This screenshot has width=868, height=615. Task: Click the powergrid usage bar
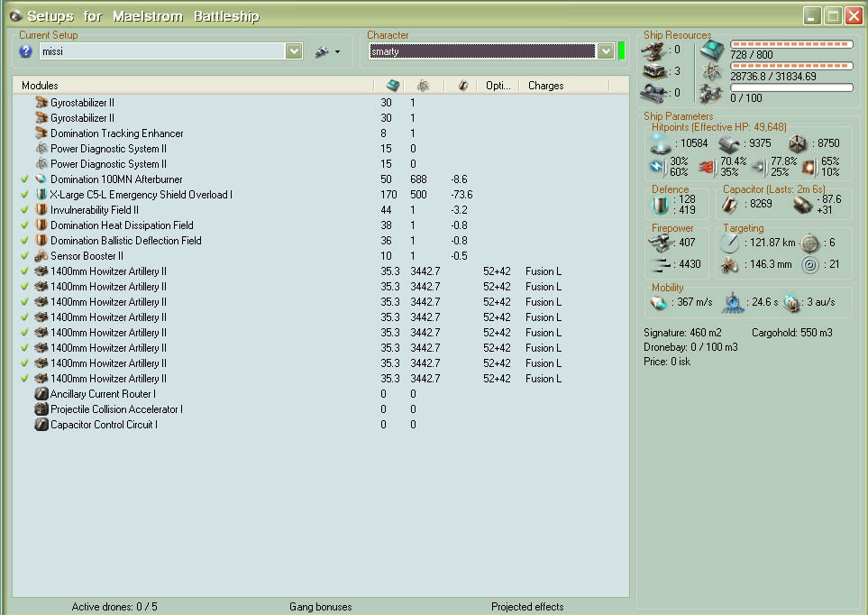click(x=791, y=66)
